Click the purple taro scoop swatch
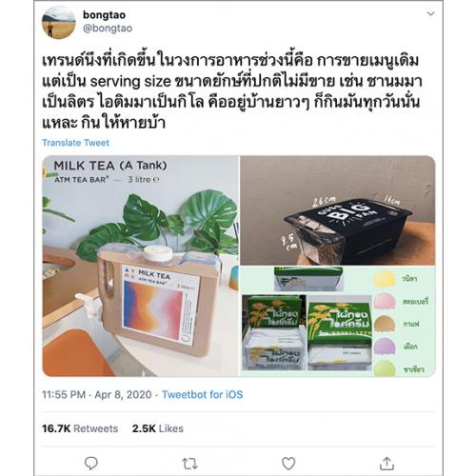Image resolution: width=476 pixels, height=476 pixels. (385, 347)
